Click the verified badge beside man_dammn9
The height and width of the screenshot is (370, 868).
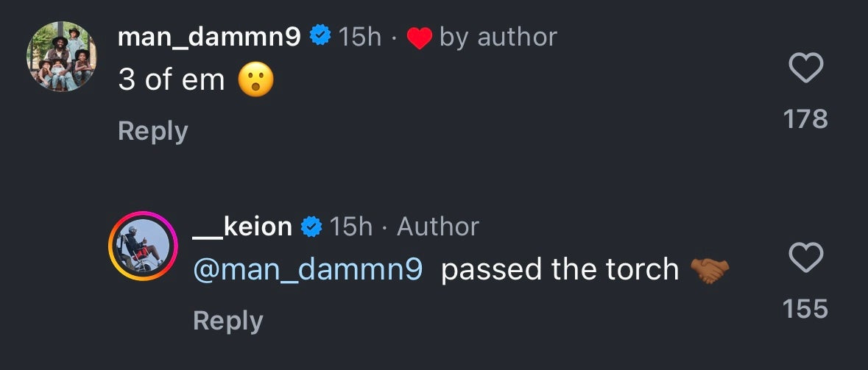click(320, 36)
